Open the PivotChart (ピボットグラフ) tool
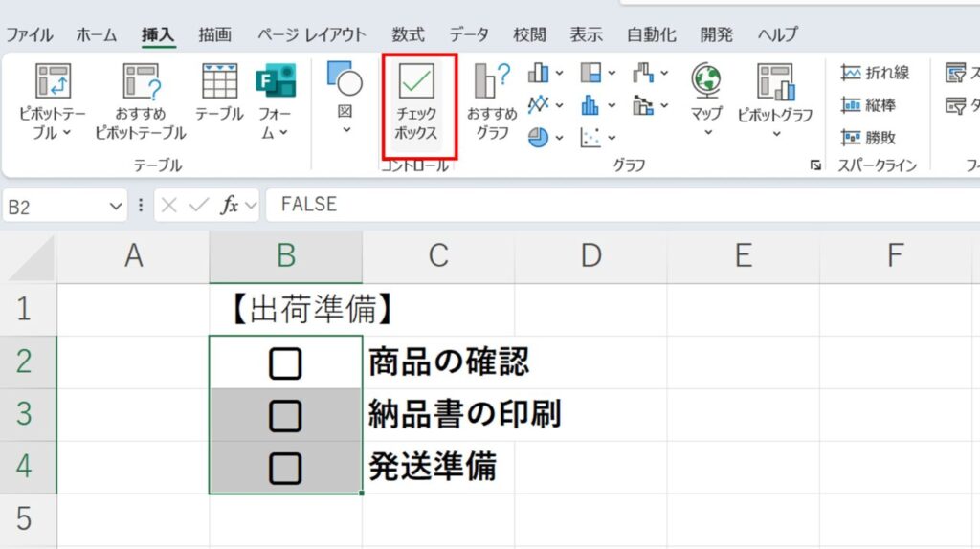Screen dimensions: 980x549 click(775, 99)
